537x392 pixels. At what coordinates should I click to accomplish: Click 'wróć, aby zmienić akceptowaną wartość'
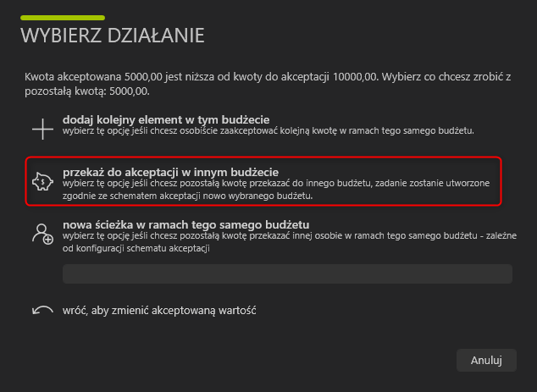point(159,311)
